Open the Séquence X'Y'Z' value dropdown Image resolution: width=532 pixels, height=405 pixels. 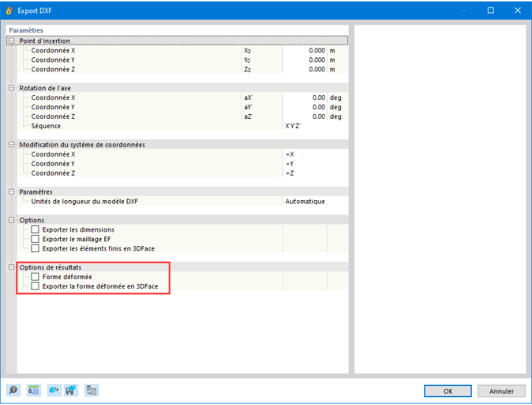(315, 126)
